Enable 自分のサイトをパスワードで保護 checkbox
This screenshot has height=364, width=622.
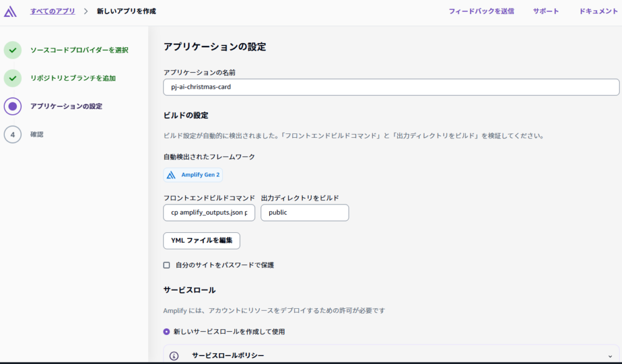point(167,265)
